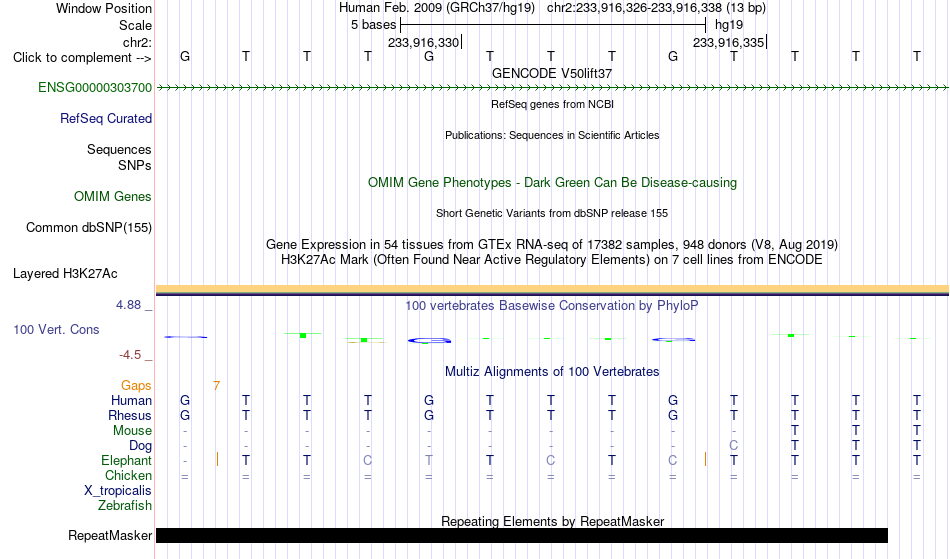Click the OMIM Genes track label
The height and width of the screenshot is (559, 950).
pos(112,196)
